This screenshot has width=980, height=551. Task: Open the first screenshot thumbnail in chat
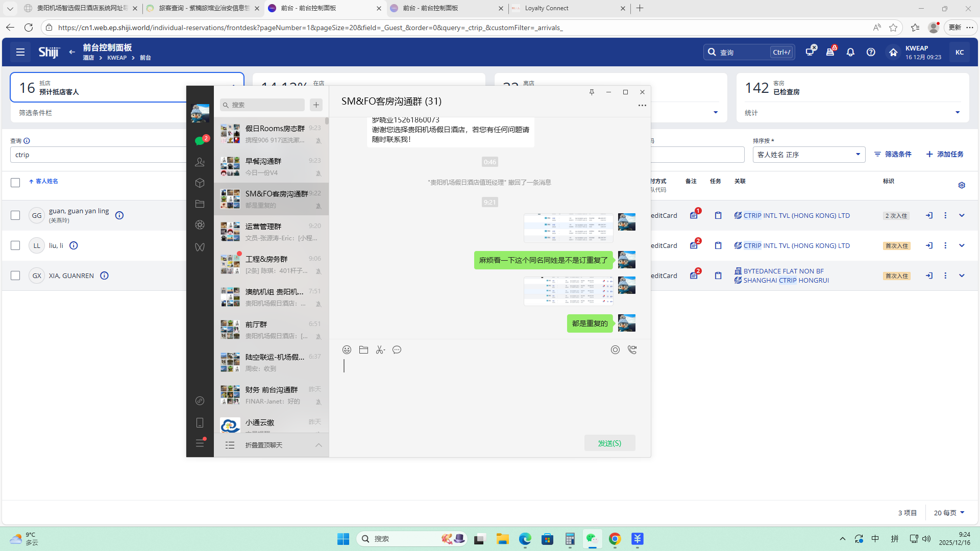click(x=568, y=228)
